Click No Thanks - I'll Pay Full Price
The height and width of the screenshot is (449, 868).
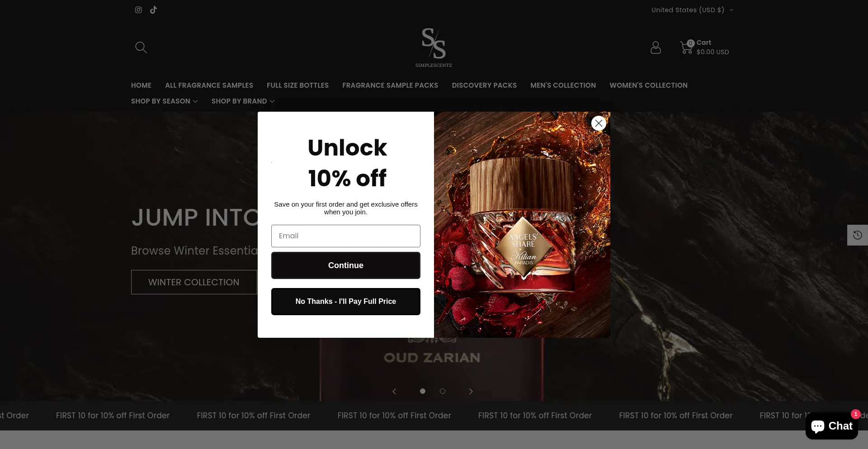point(346,302)
